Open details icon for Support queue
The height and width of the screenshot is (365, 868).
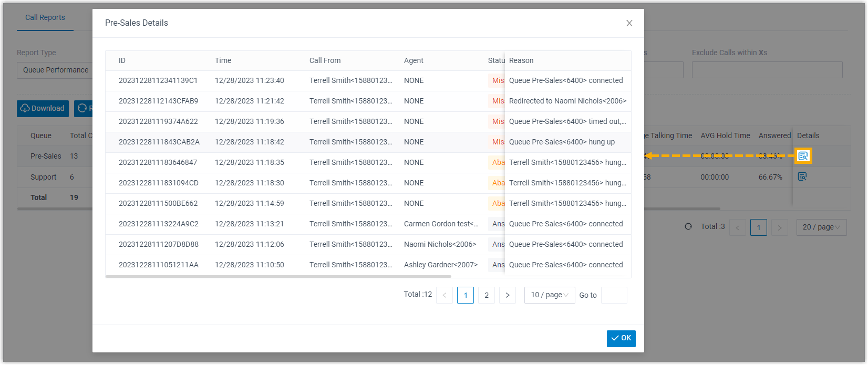coord(802,177)
